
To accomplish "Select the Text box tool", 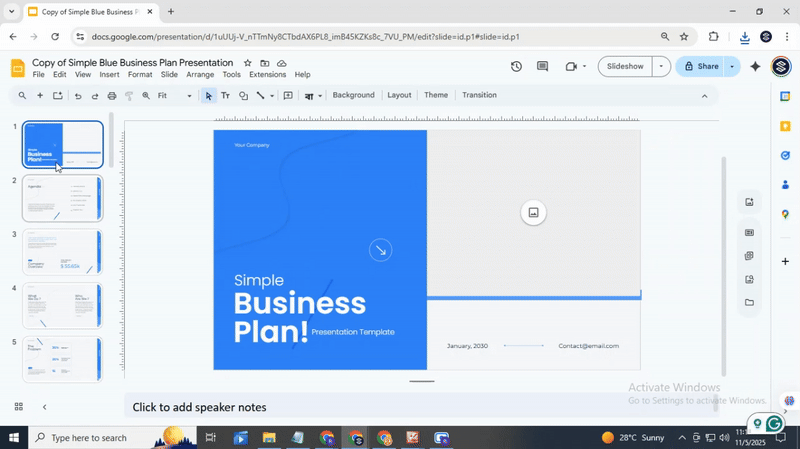I will [225, 96].
